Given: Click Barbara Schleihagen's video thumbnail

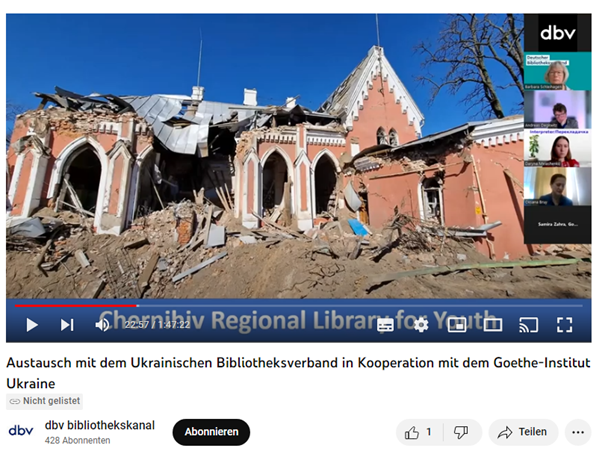Looking at the screenshot, I should click(557, 71).
